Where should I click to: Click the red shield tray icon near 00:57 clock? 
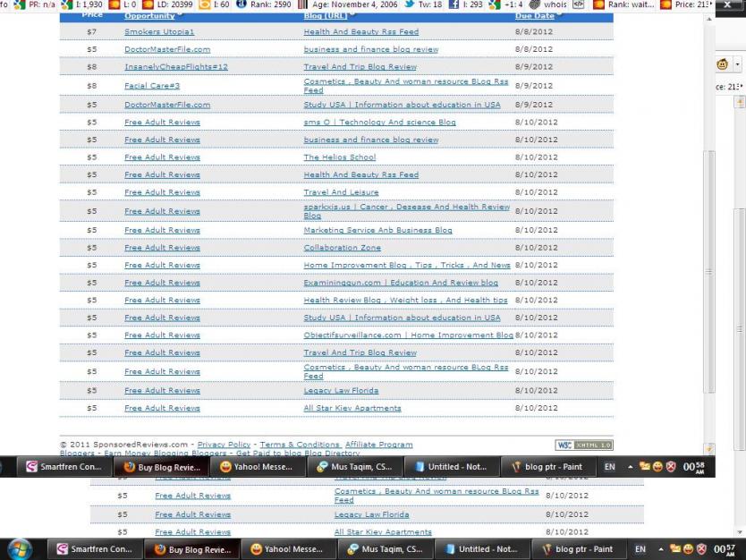click(701, 549)
